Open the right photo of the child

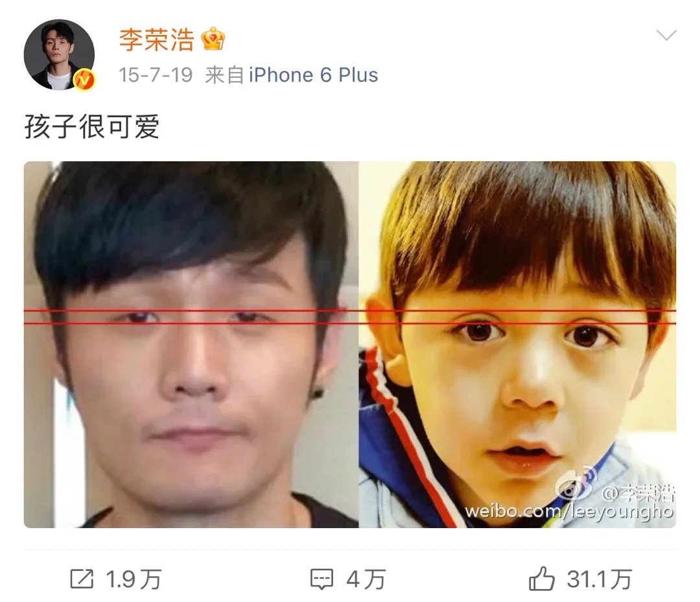click(517, 345)
